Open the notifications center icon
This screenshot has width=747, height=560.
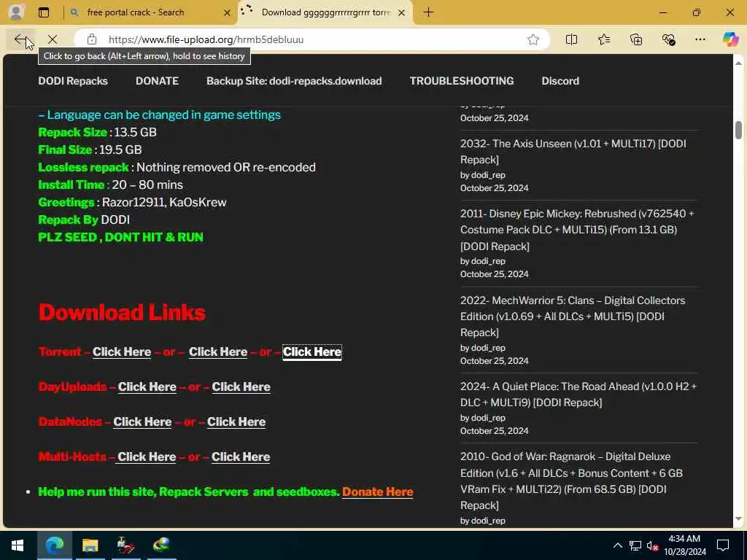coord(723,545)
